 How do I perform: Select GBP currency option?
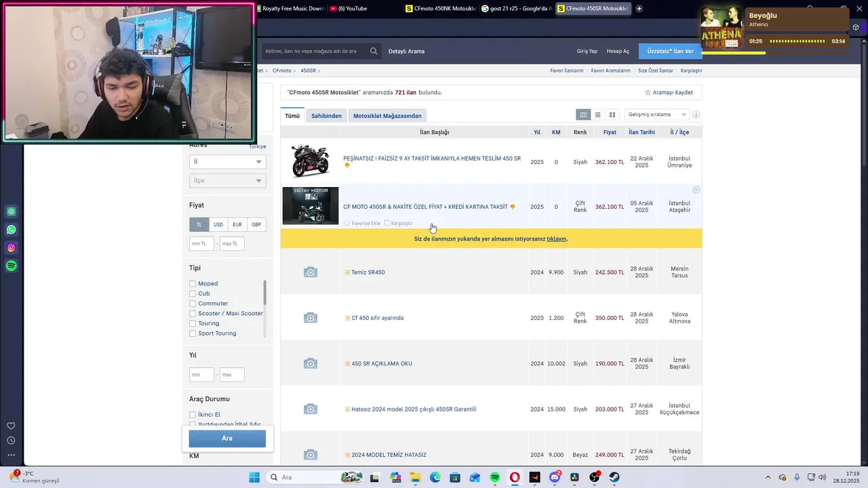[x=256, y=224]
